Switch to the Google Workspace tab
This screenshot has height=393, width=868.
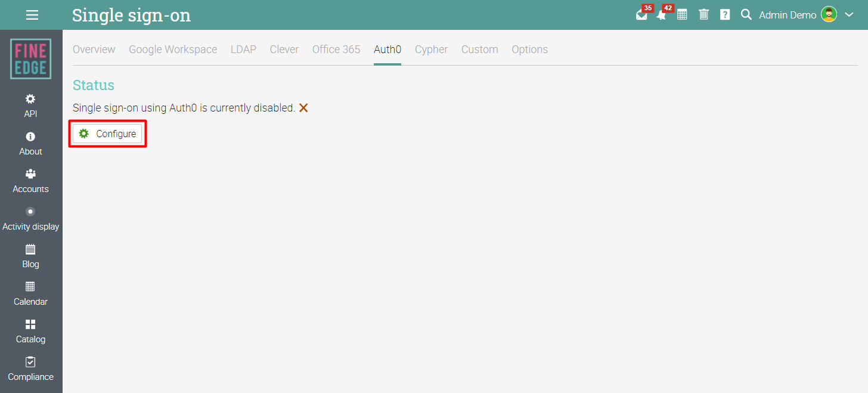point(173,49)
